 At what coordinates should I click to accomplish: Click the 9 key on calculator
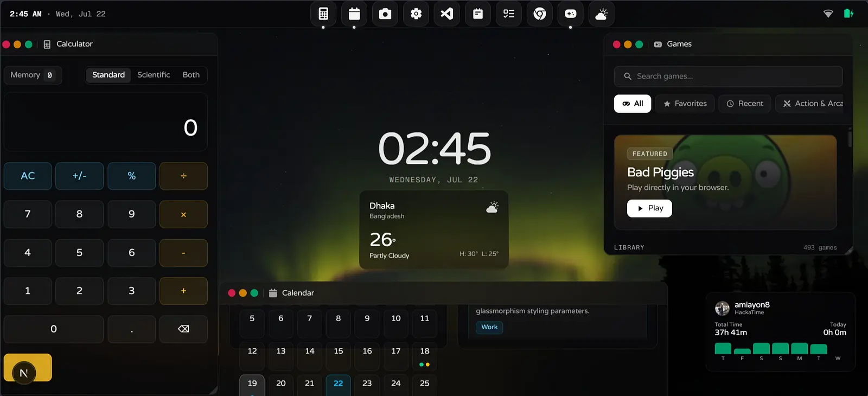pyautogui.click(x=131, y=214)
